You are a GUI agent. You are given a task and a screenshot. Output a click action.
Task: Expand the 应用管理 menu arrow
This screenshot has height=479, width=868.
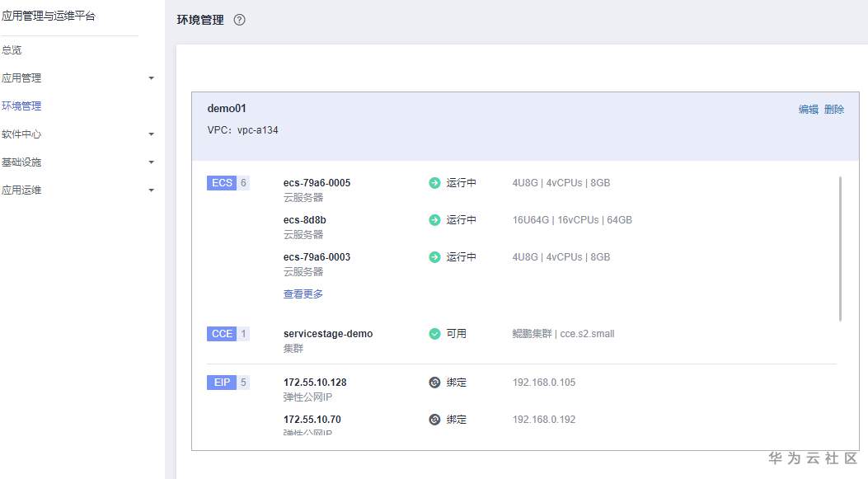pos(151,78)
